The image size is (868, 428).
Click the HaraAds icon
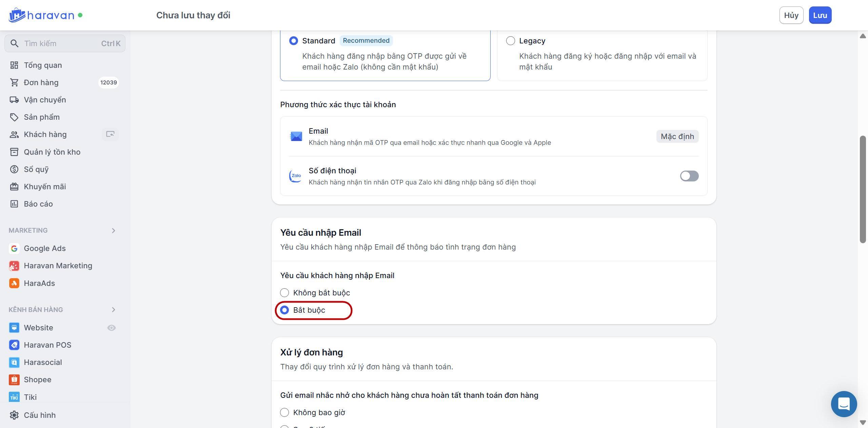tap(14, 283)
